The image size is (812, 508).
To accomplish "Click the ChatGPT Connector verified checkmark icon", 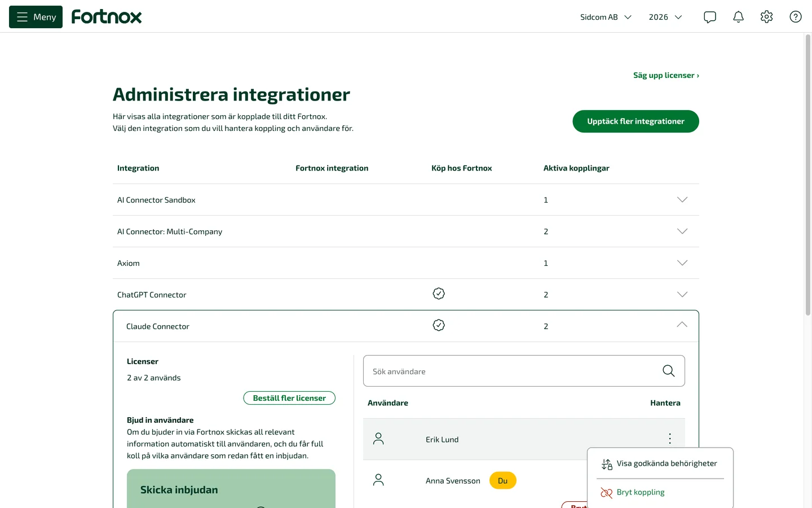I will pos(439,294).
